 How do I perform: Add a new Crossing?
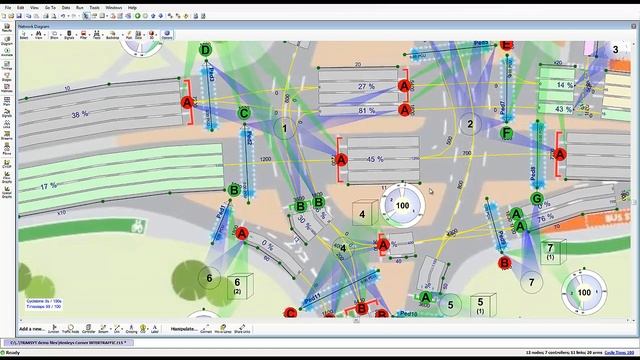(131, 329)
